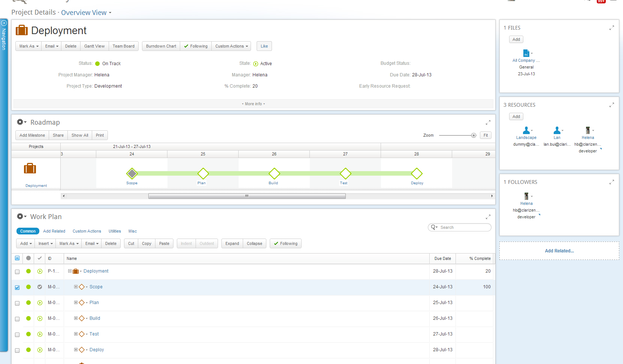623x364 pixels.
Task: Maximize the Roadmap panel
Action: click(x=488, y=122)
